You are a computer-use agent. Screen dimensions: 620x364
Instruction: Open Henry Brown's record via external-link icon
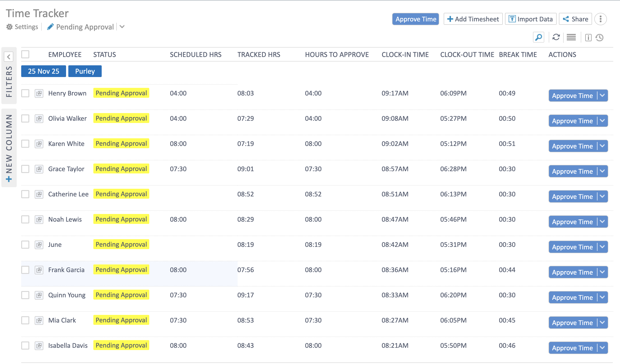39,94
